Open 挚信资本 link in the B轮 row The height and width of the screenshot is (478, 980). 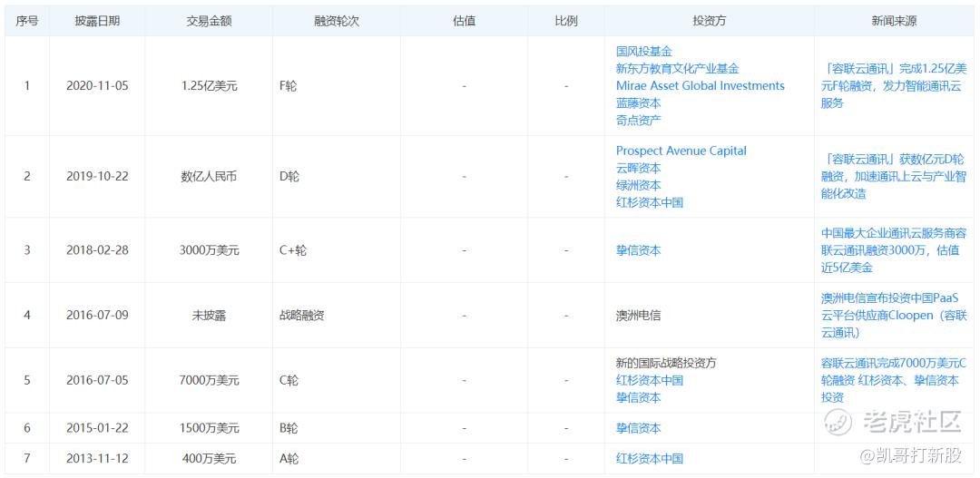click(x=638, y=428)
